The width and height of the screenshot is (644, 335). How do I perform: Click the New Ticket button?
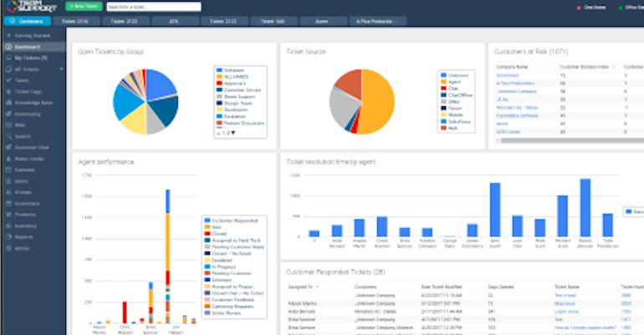point(84,6)
